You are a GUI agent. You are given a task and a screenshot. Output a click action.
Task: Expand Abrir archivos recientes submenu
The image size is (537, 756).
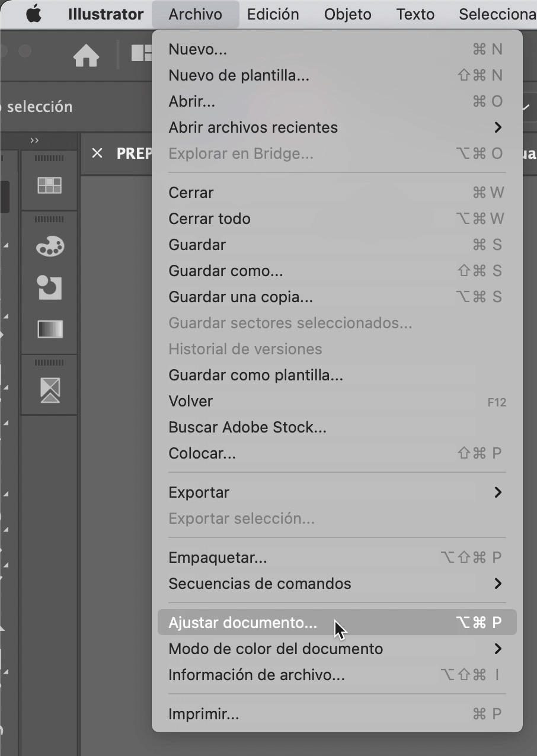click(337, 127)
